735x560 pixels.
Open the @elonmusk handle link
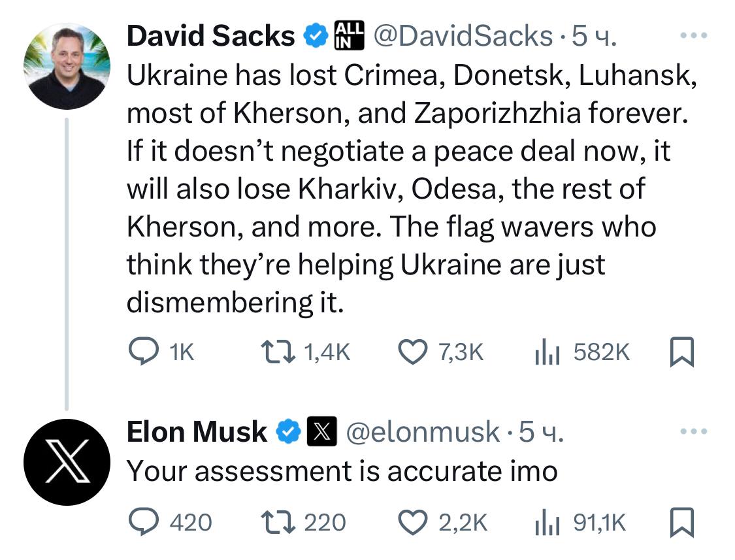tap(421, 432)
